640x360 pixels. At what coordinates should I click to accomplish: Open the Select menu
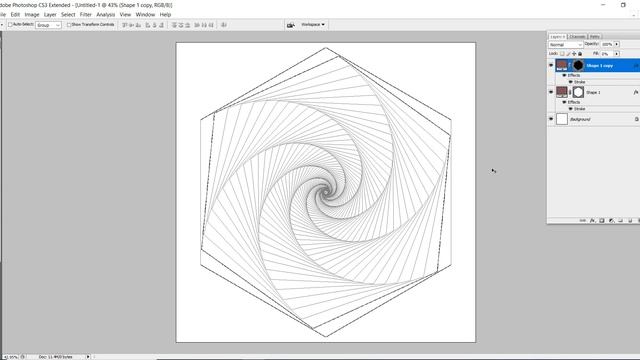click(x=68, y=14)
